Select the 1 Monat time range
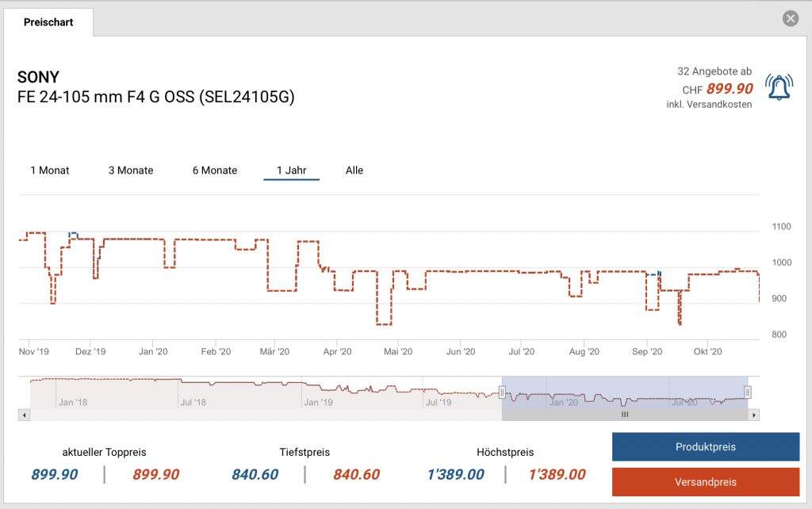812x509 pixels. pos(50,170)
